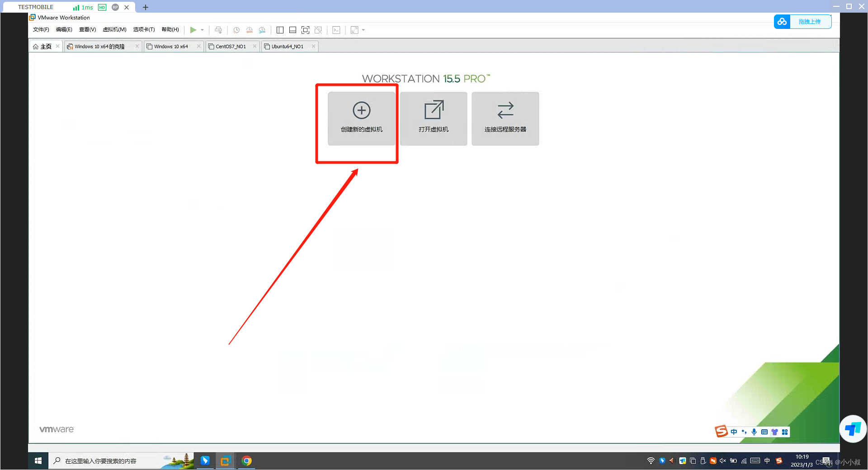
Task: Click the touch keyboard tray icon
Action: pyautogui.click(x=755, y=461)
